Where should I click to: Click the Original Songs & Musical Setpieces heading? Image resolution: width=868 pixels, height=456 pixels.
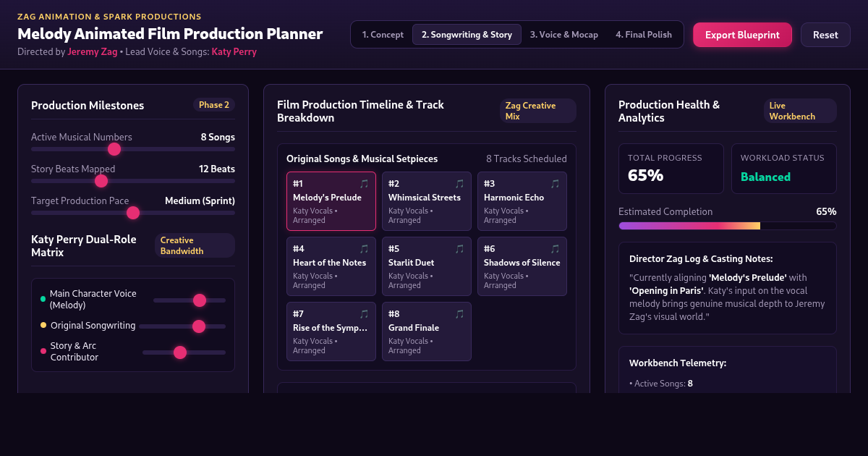click(362, 159)
